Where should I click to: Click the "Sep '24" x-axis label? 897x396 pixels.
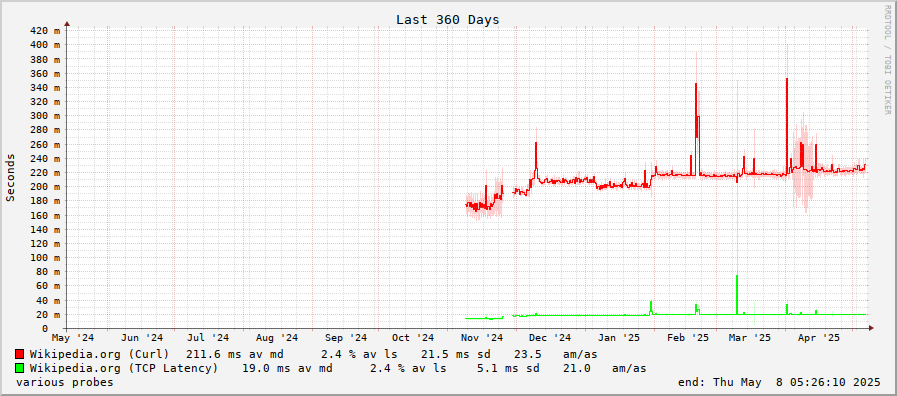pos(345,338)
